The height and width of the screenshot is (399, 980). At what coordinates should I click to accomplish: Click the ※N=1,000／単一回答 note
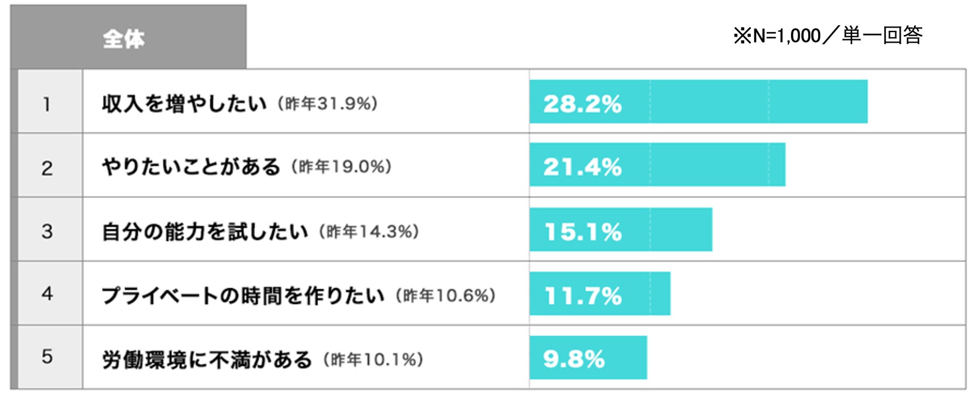tap(828, 36)
